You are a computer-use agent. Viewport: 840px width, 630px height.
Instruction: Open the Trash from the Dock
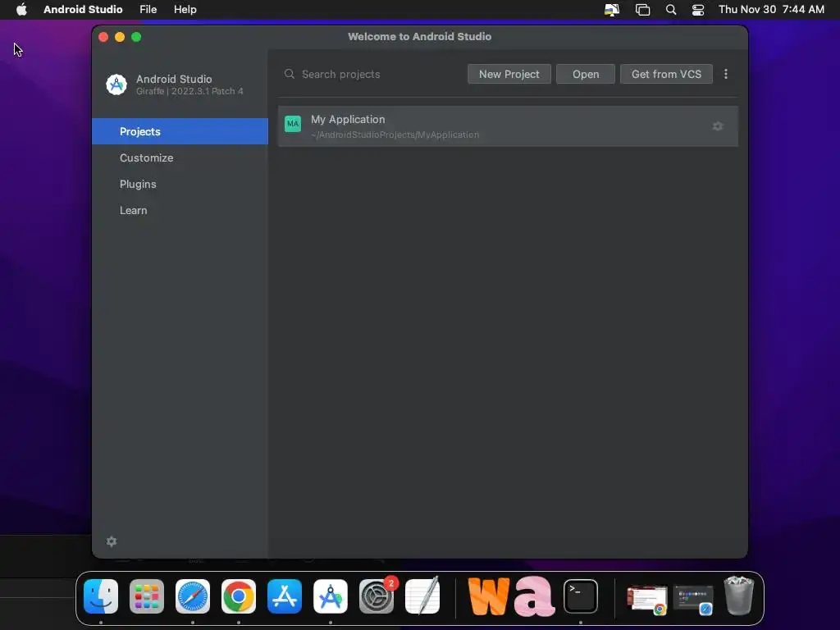point(739,596)
